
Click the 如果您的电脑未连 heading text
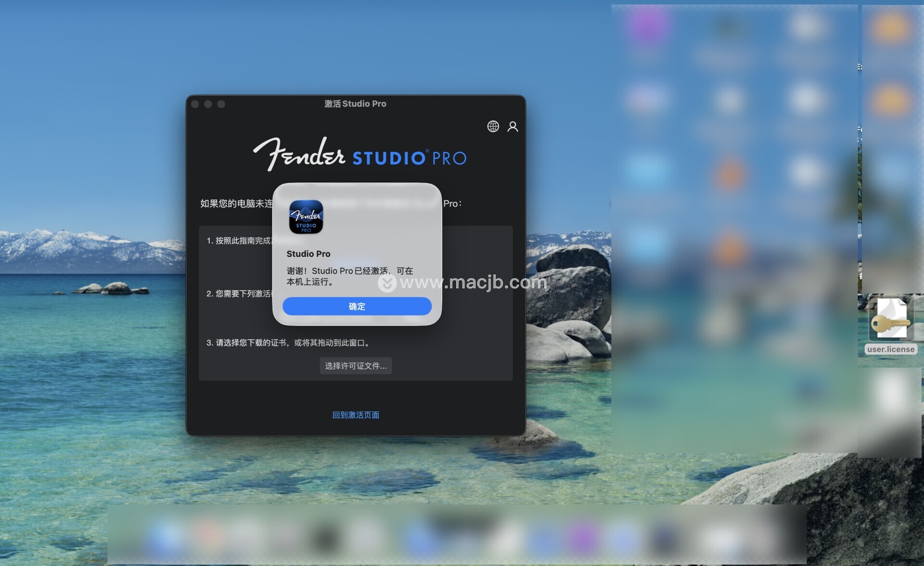point(236,204)
